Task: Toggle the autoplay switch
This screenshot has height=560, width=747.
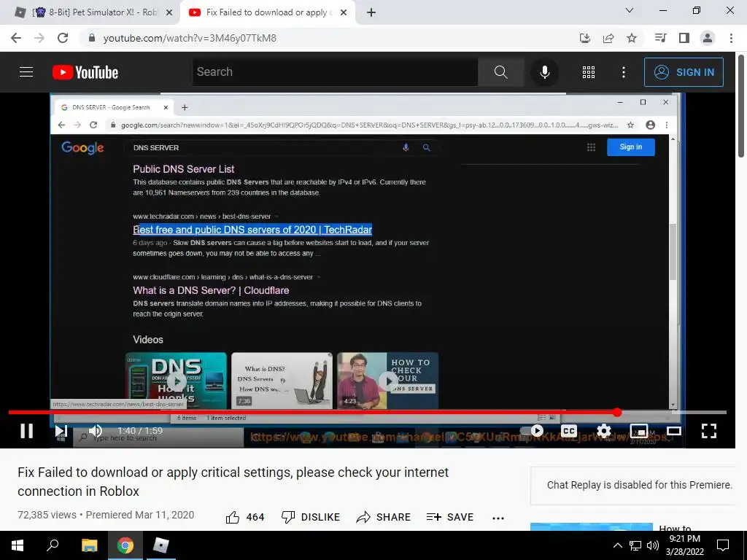Action: pos(533,431)
